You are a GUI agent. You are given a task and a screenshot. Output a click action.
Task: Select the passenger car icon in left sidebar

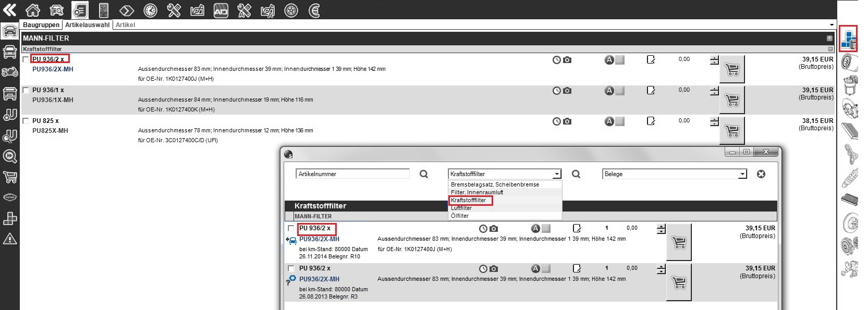10,31
